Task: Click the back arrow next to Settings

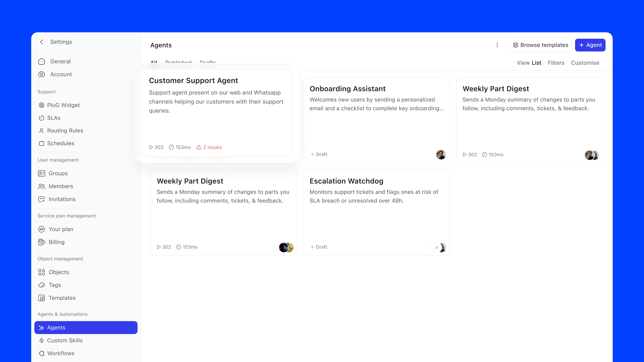Action: click(x=42, y=42)
